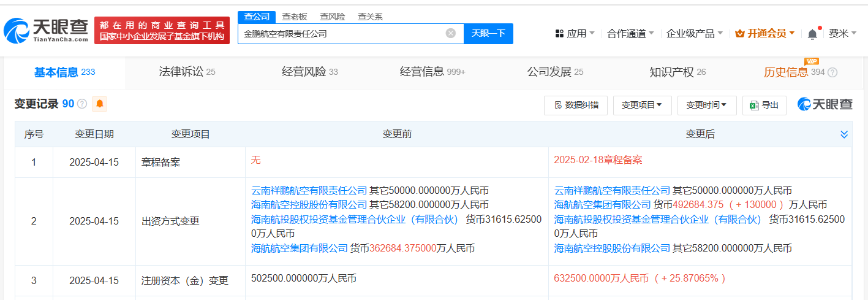Click the 天眼一下 search button
868x300 pixels.
[x=488, y=33]
